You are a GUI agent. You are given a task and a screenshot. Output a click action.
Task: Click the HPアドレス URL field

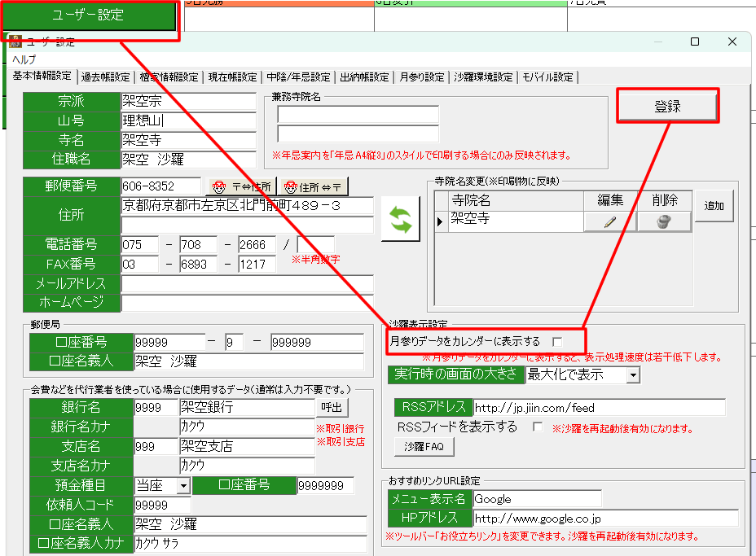pos(605,519)
